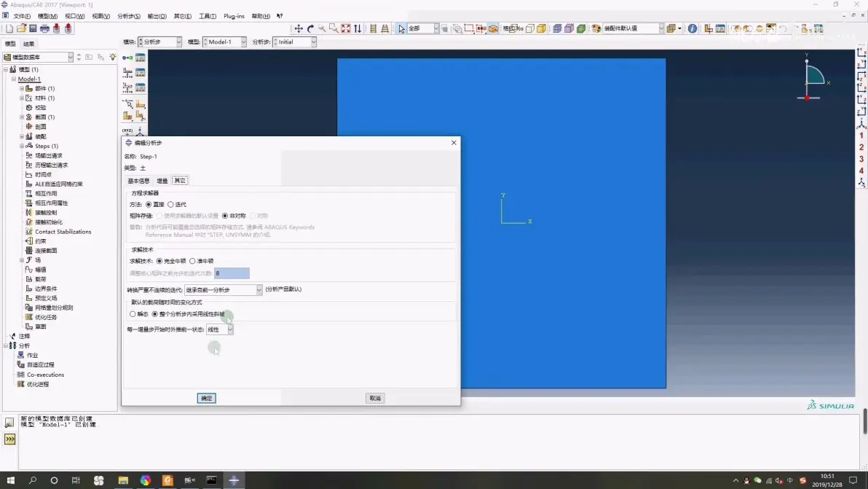The height and width of the screenshot is (489, 868).
Task: Select the Rotate View tool
Action: (310, 28)
